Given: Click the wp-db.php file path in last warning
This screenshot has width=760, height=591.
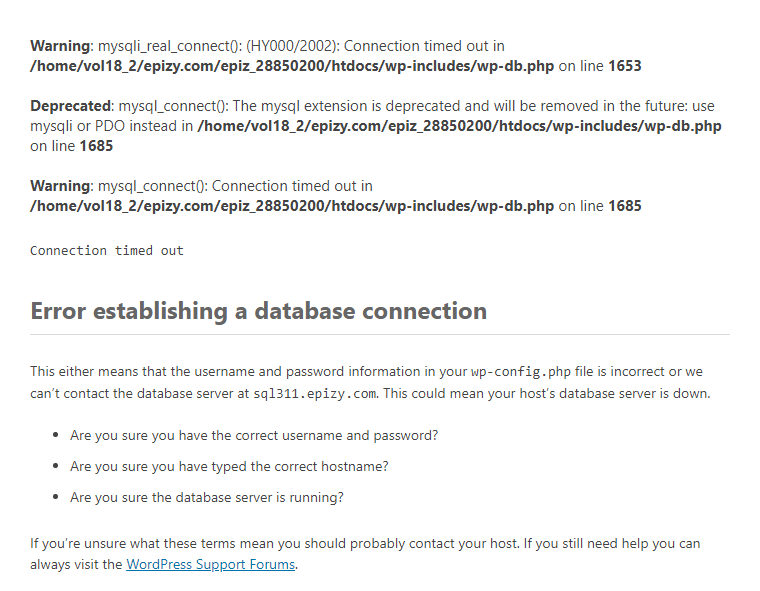Looking at the screenshot, I should (x=292, y=206).
